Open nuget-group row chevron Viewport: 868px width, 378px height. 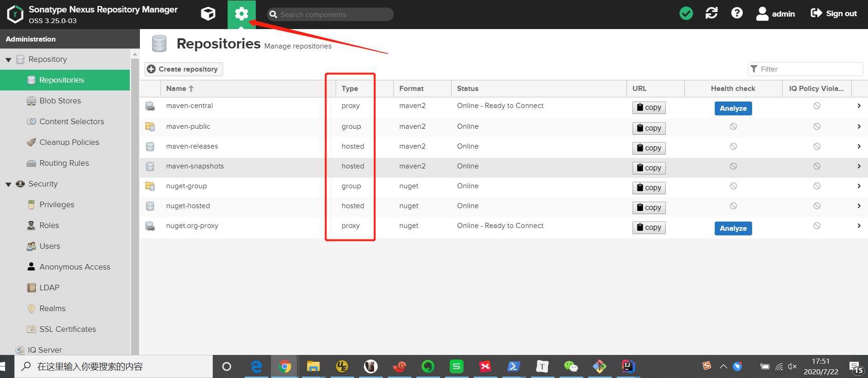tap(859, 186)
